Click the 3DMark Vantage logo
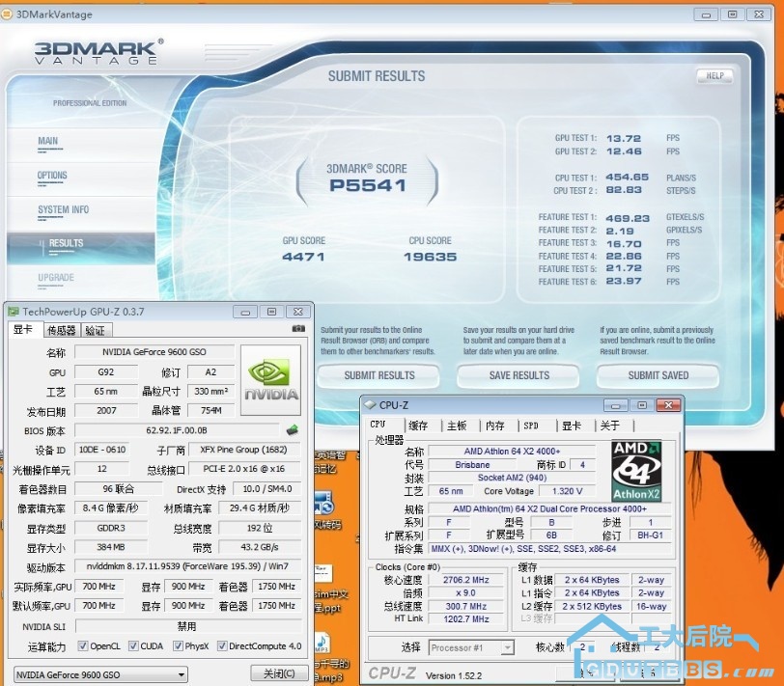The height and width of the screenshot is (686, 784). (x=98, y=52)
